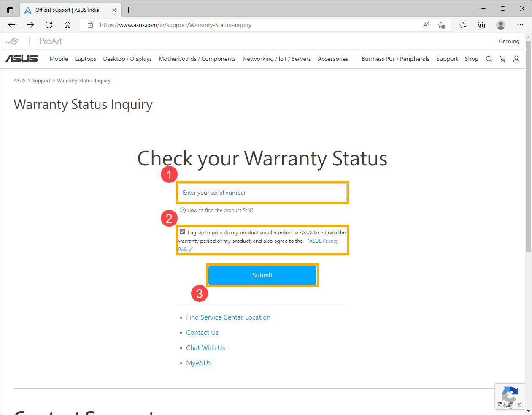Viewport: 532px width, 415px height.
Task: Click the serial number input field
Action: 262,193
